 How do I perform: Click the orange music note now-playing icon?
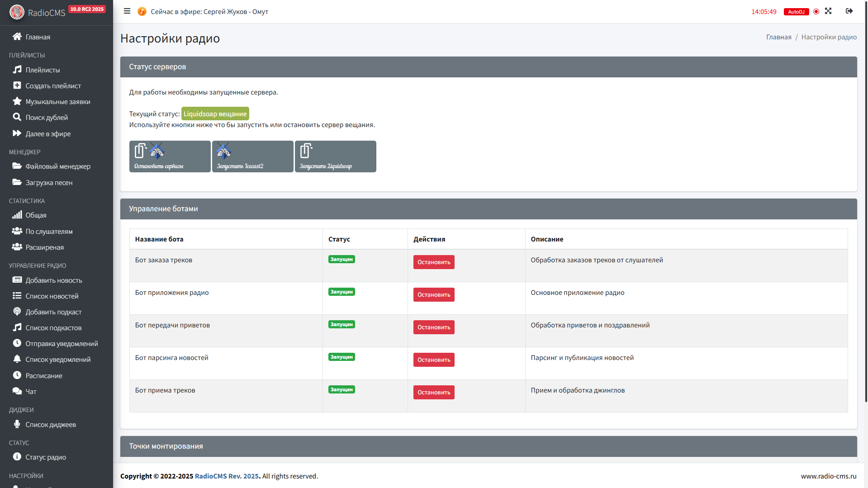pos(142,12)
